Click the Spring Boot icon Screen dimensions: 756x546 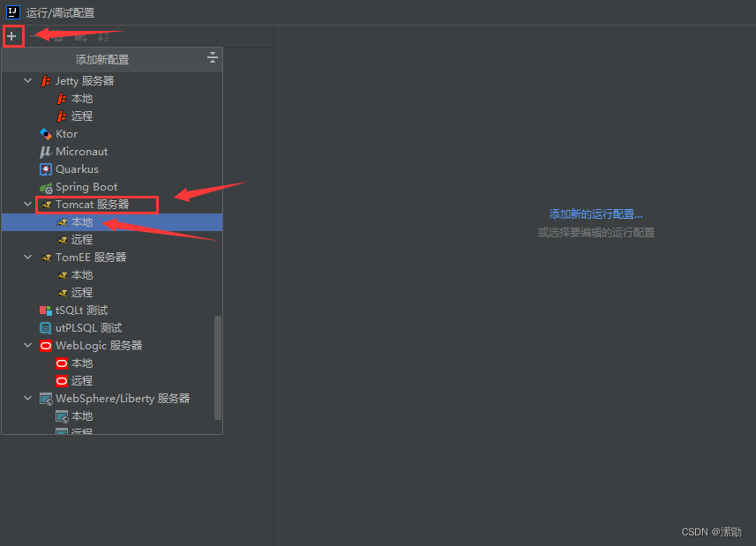coord(46,187)
